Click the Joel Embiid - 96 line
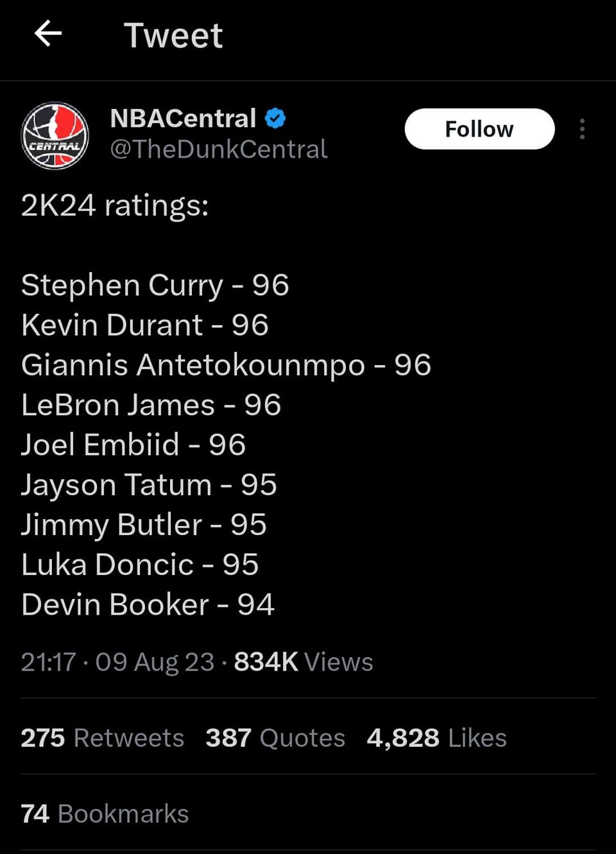 point(133,445)
